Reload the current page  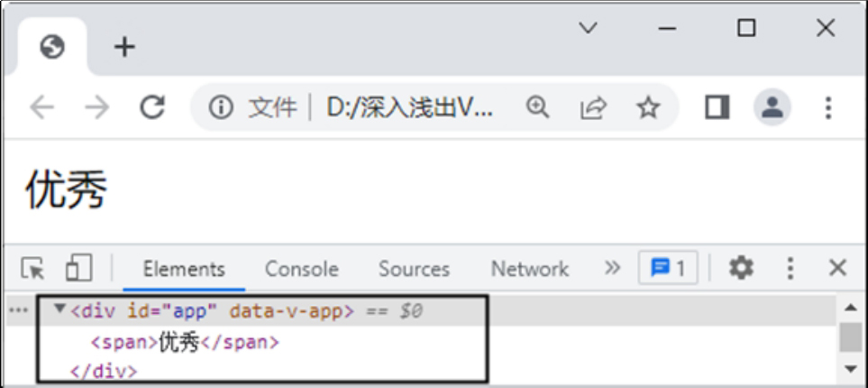[152, 107]
